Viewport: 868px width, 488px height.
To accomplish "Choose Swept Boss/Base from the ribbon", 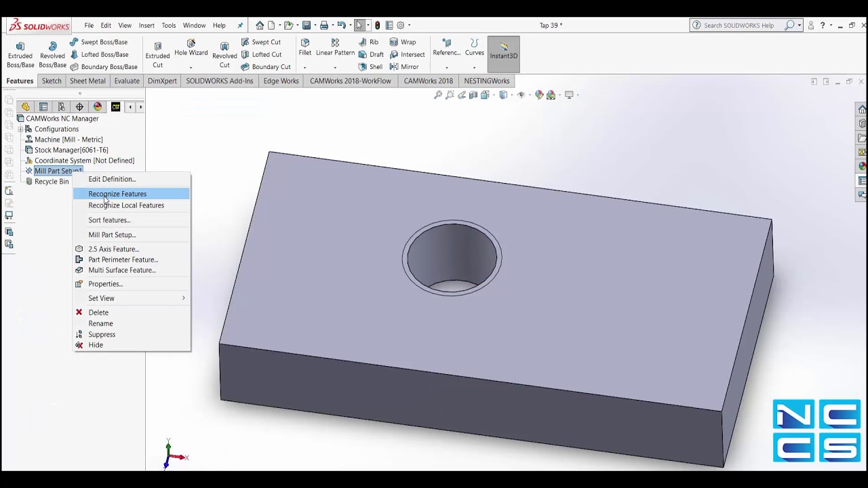I will click(98, 42).
